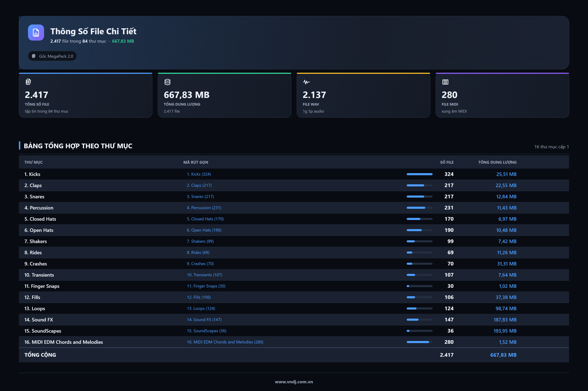
Task: Click the 193,95 MB size value
Action: [x=505, y=331]
